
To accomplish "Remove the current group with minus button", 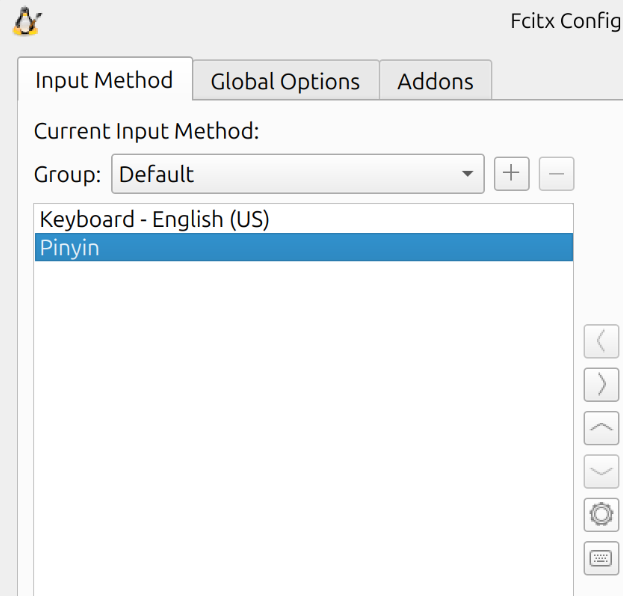I will [556, 174].
